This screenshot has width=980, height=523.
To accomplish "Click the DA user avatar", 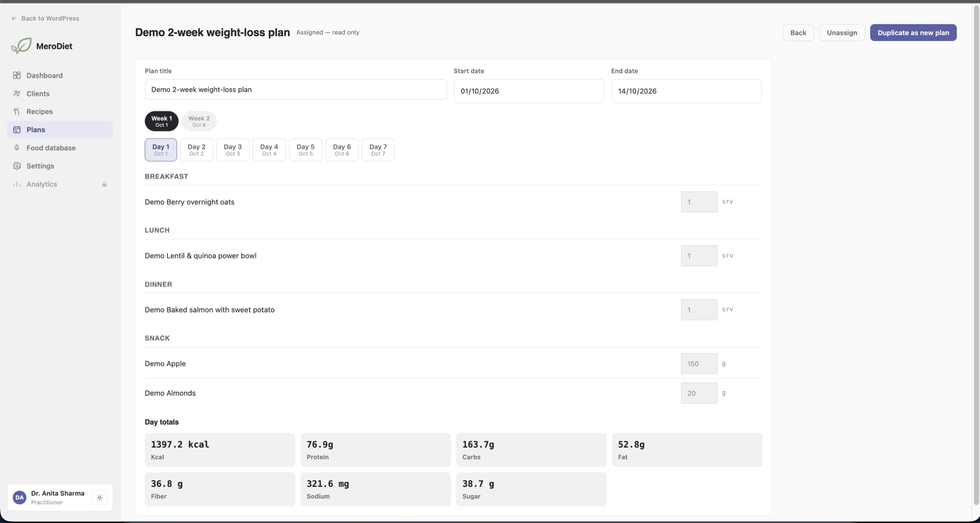I will point(20,497).
